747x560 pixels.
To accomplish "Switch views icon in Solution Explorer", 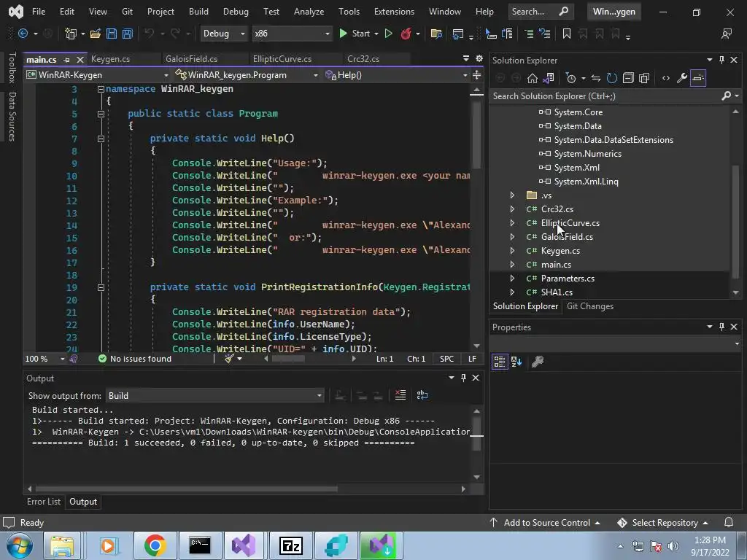I will coord(549,78).
